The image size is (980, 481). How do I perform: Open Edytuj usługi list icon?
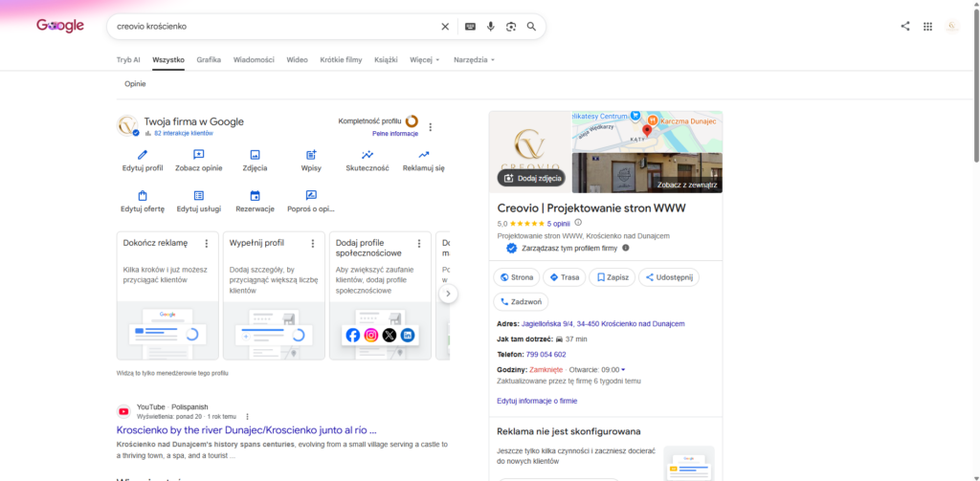(199, 195)
